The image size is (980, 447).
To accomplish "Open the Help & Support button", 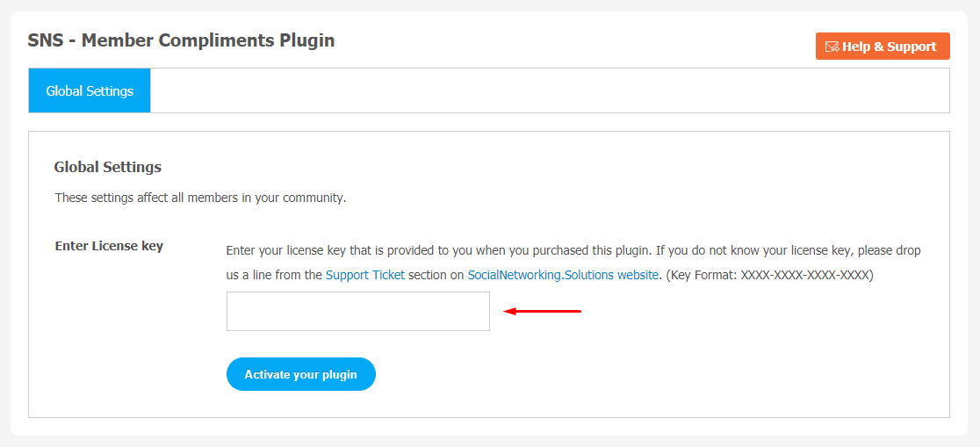I will coord(883,47).
